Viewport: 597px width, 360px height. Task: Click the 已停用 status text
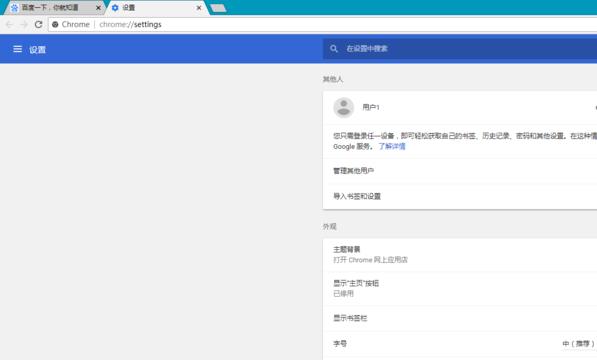(x=343, y=293)
